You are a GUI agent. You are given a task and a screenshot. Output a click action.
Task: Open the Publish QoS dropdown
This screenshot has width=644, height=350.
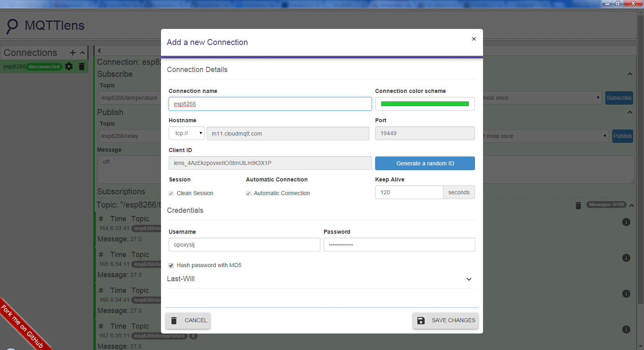coord(545,136)
